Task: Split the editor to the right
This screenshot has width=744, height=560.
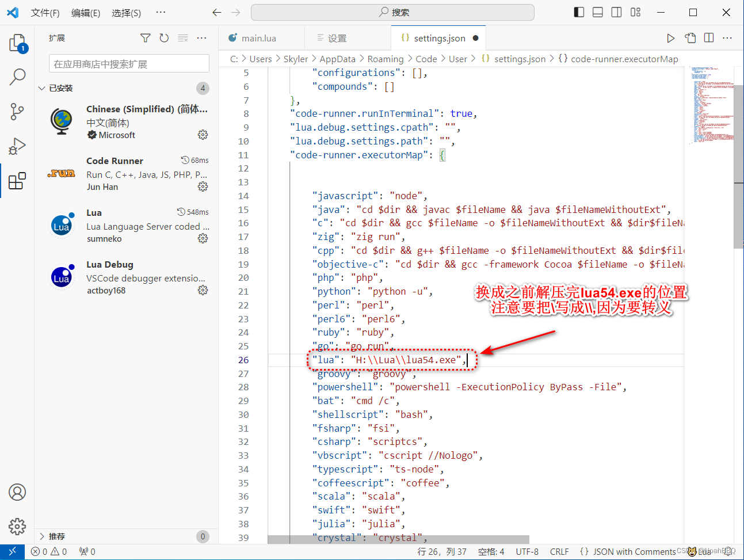Action: tap(709, 38)
